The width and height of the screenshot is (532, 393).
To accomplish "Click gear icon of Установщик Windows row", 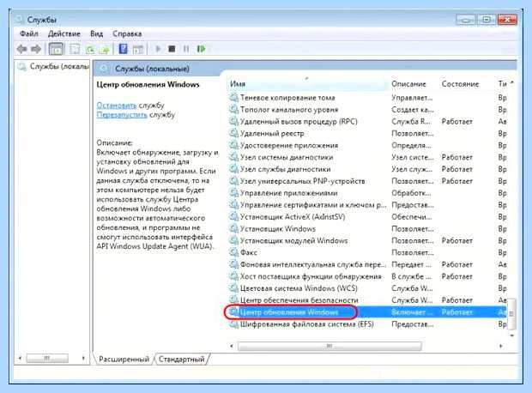I will click(233, 229).
